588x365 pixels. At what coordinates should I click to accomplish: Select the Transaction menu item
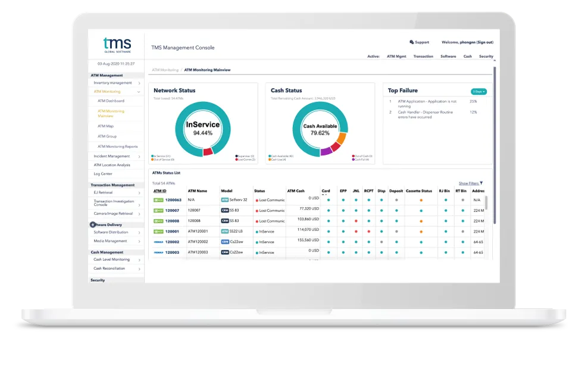[423, 56]
